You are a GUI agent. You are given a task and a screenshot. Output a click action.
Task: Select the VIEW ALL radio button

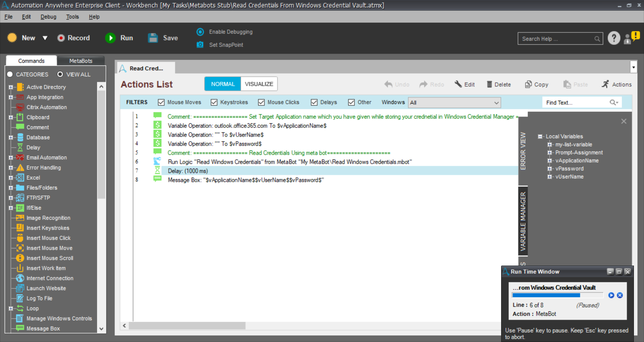tap(60, 74)
